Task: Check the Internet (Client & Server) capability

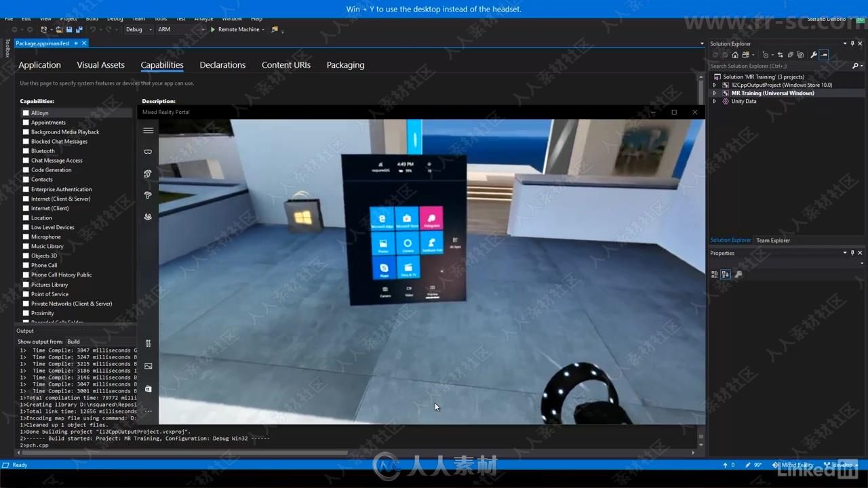Action: point(26,199)
